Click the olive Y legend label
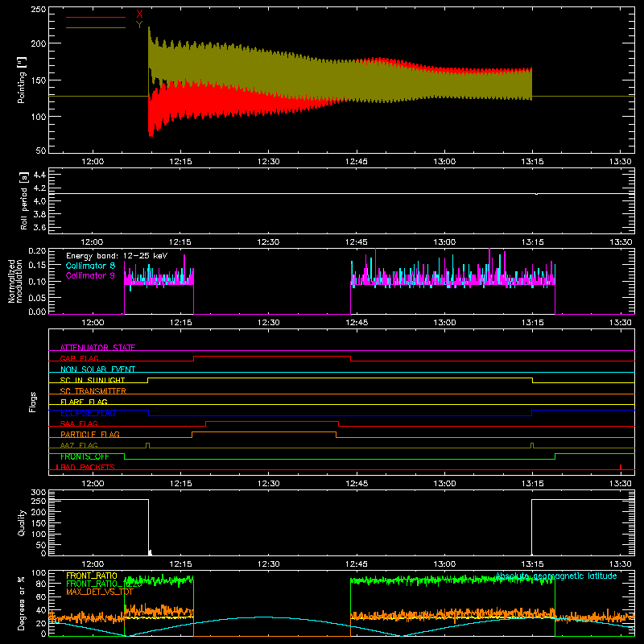This screenshot has height=644, width=644. click(139, 25)
